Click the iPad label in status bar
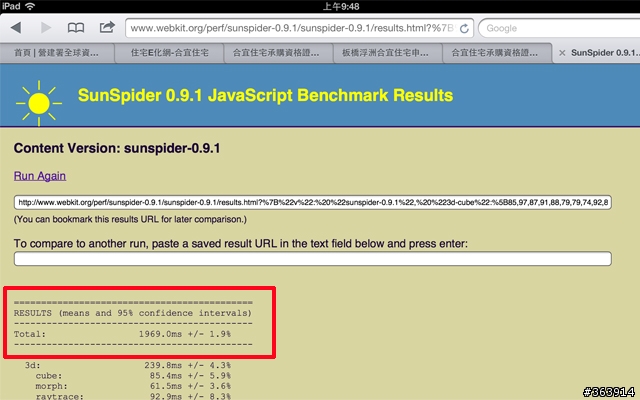This screenshot has height=400, width=640. [11, 6]
